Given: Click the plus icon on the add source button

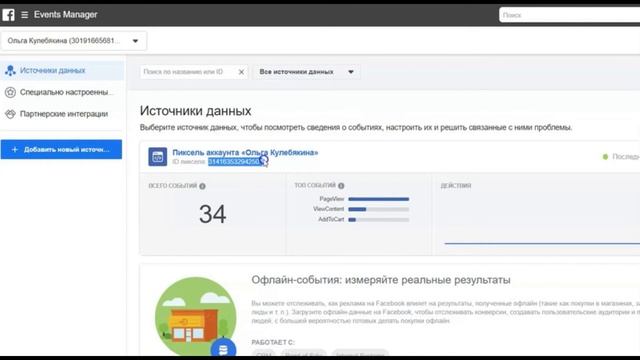Looking at the screenshot, I should pyautogui.click(x=15, y=149).
